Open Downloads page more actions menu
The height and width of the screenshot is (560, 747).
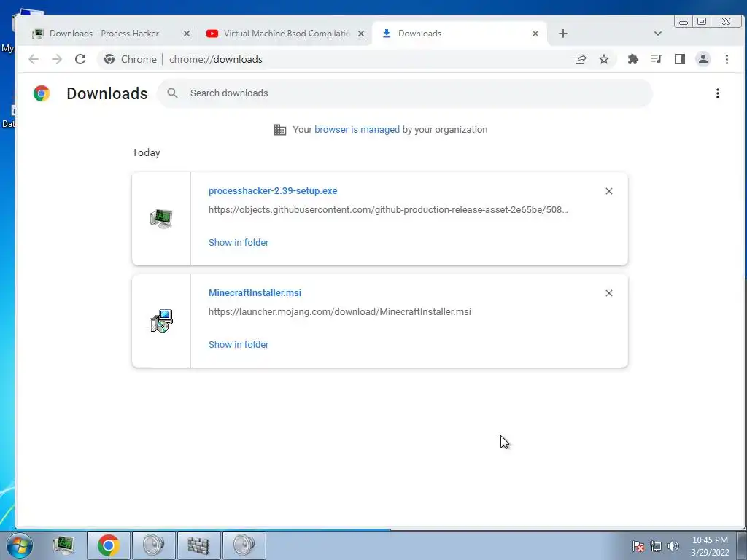[x=718, y=93]
